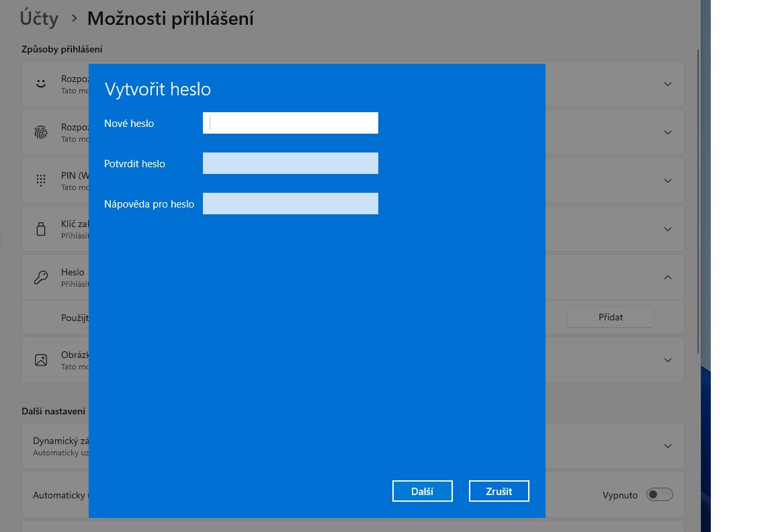The width and height of the screenshot is (774, 532).
Task: Click the security key icon
Action: tap(41, 229)
